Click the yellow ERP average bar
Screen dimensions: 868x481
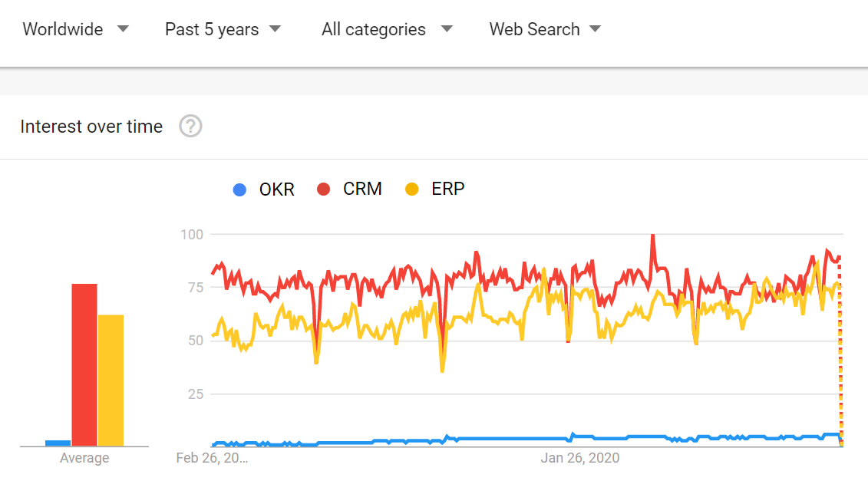[x=111, y=380]
